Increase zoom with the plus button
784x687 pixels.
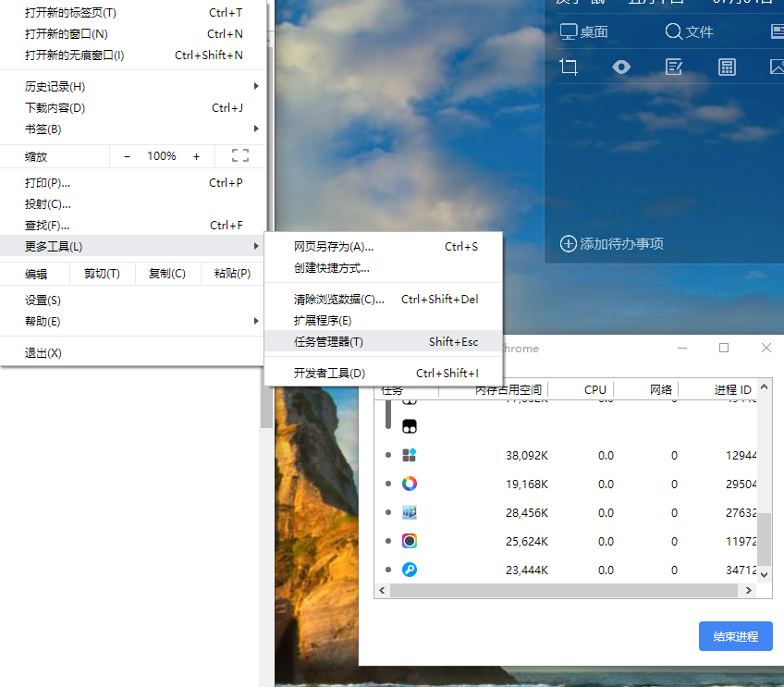coord(197,156)
